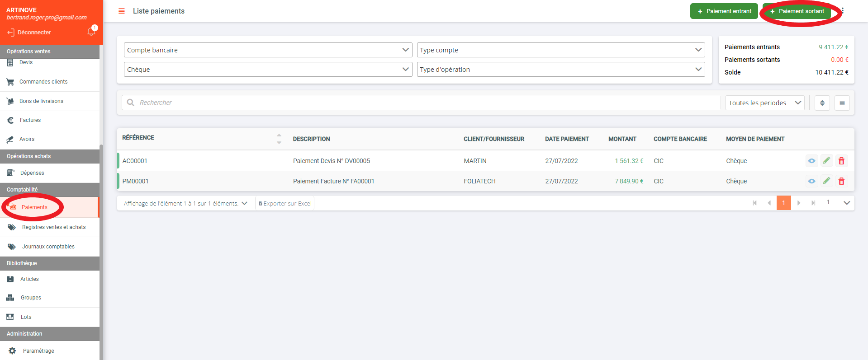The height and width of the screenshot is (360, 868).
Task: Click the Rechercher search field
Action: coord(421,103)
